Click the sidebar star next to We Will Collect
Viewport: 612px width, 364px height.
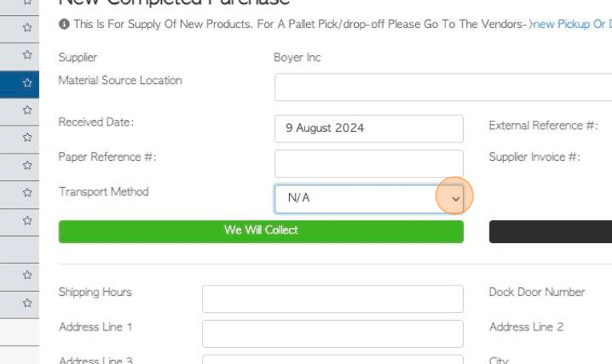pos(27,221)
